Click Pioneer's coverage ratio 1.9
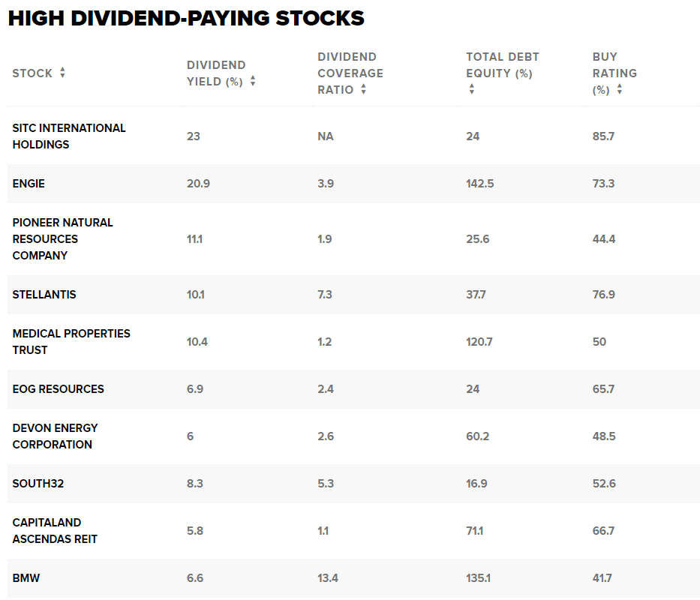The image size is (700, 600). pyautogui.click(x=325, y=238)
